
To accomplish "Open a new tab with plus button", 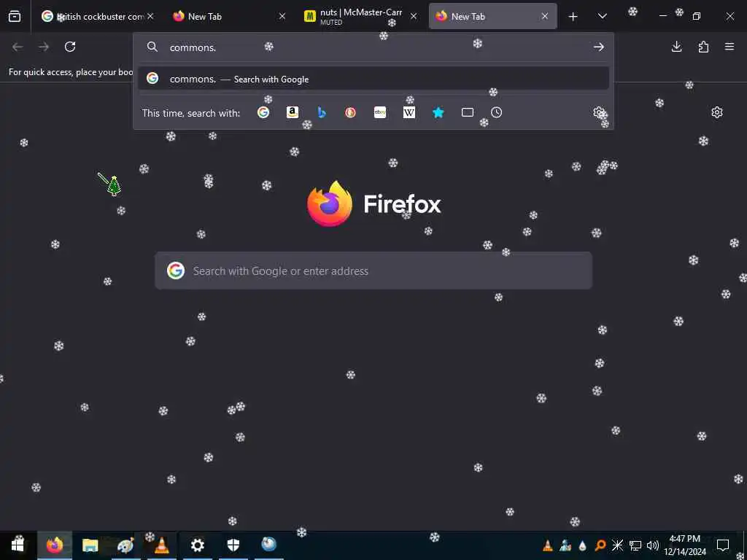I will coord(573,17).
